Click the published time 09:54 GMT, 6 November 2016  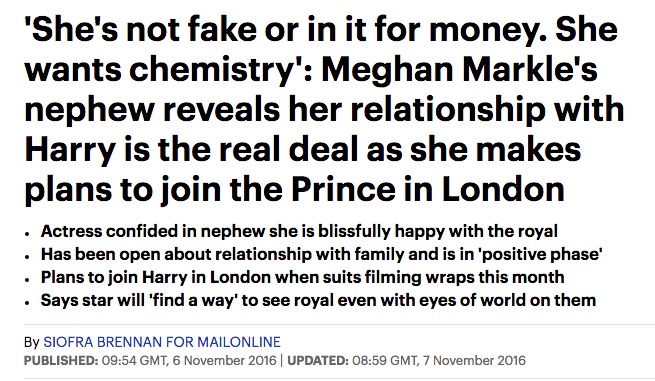189,361
